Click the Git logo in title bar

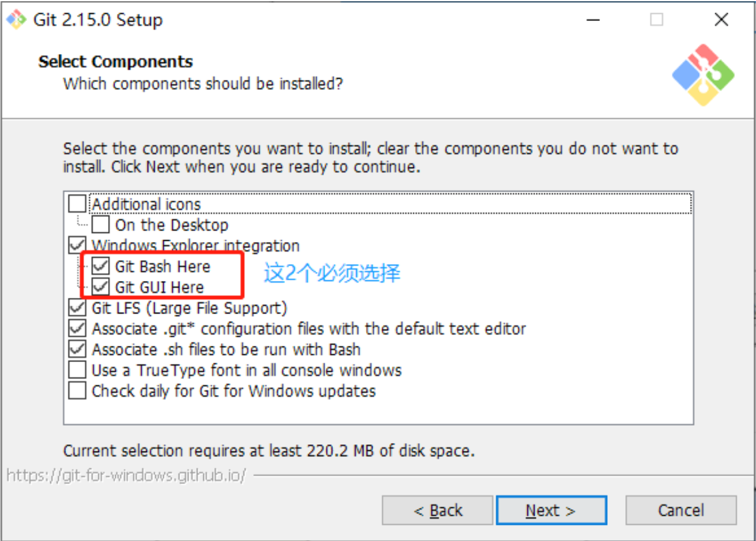coord(16,20)
